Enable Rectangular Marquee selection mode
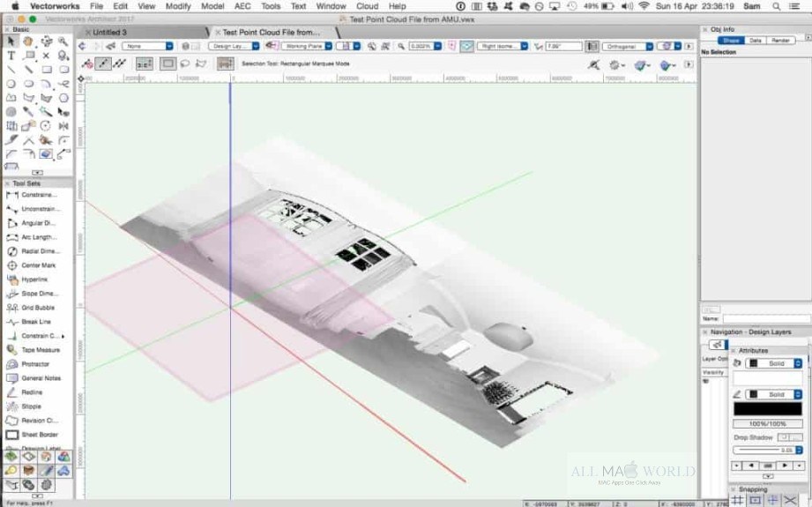Viewport: 812px width, 507px height. 168,63
